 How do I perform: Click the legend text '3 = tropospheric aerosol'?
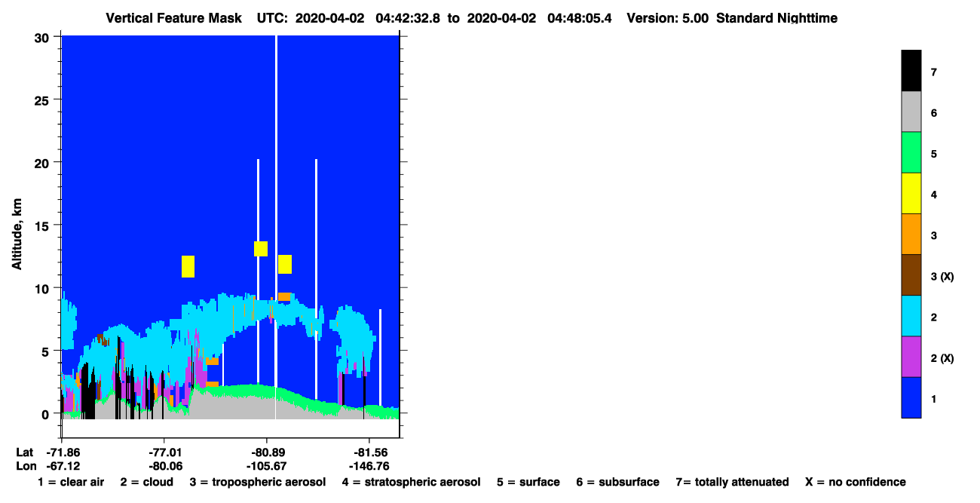coord(258,482)
